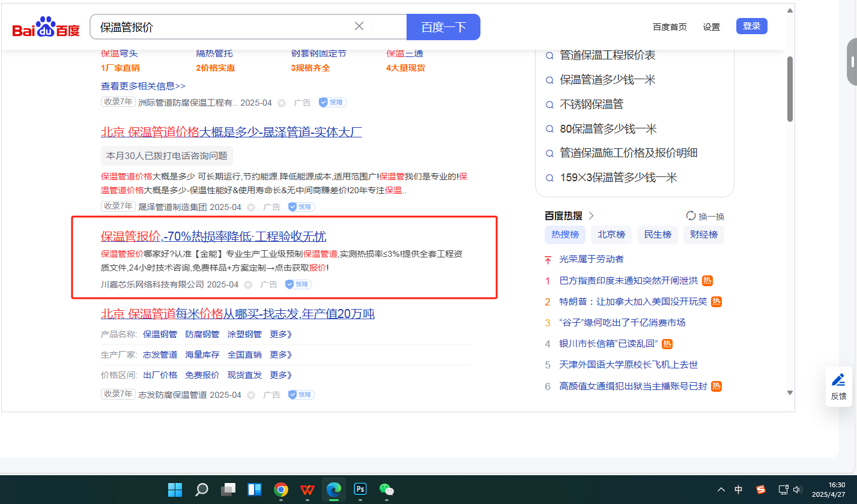The image size is (857, 504).
Task: Click the page's vertical scrollbar thumb
Action: (790, 90)
